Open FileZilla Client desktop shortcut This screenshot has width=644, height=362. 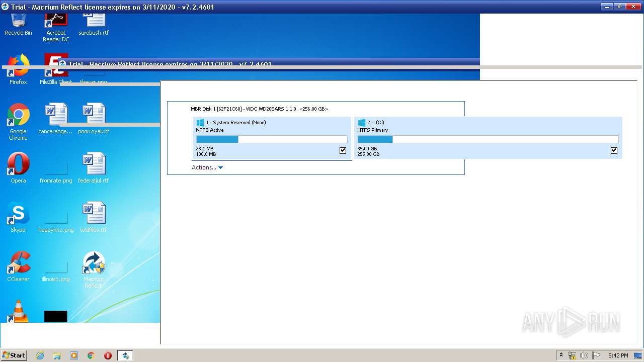56,69
